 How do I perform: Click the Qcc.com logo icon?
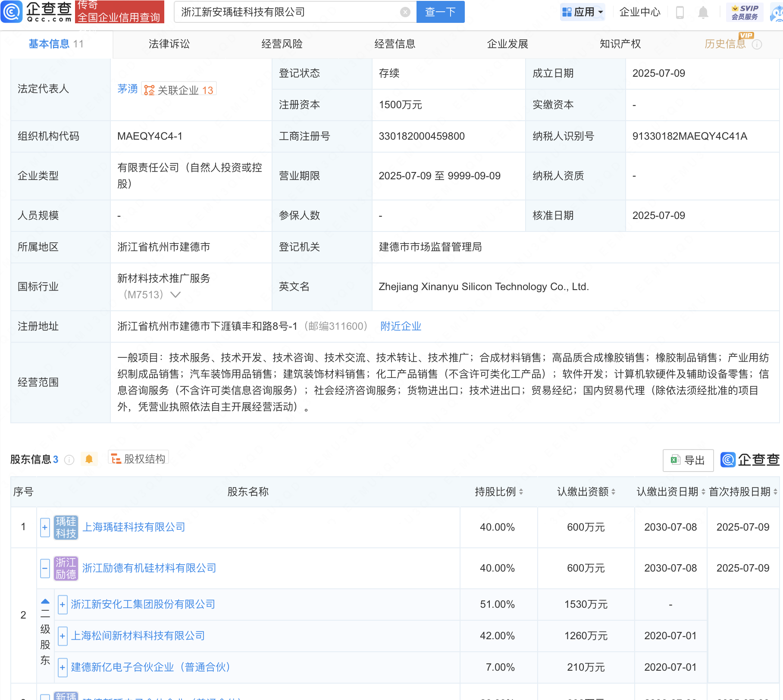pyautogui.click(x=12, y=12)
